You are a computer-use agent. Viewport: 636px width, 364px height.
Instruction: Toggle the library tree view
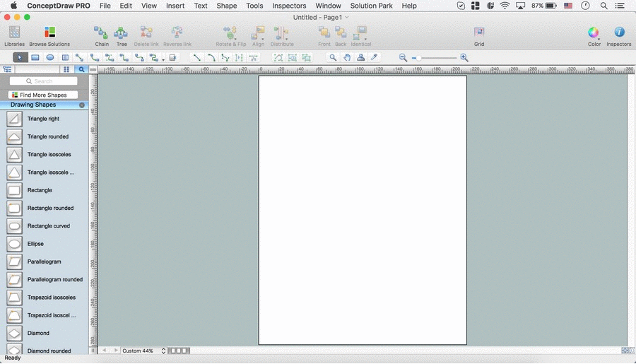pos(7,69)
